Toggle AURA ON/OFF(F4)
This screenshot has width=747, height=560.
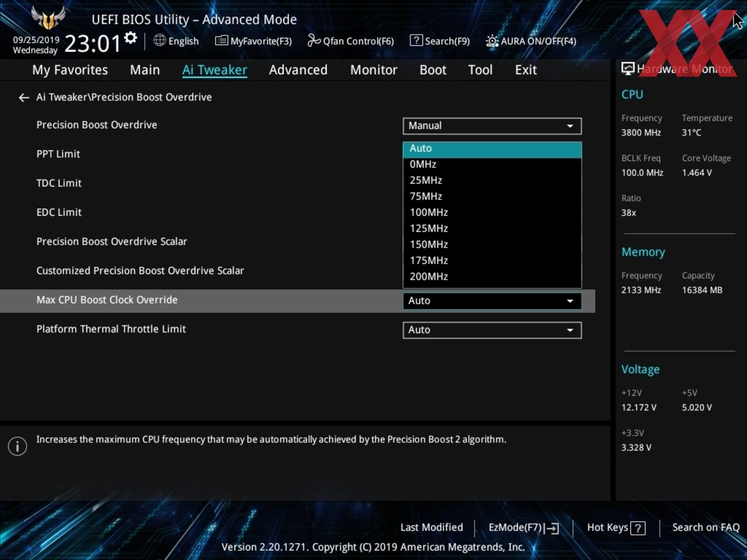click(531, 41)
